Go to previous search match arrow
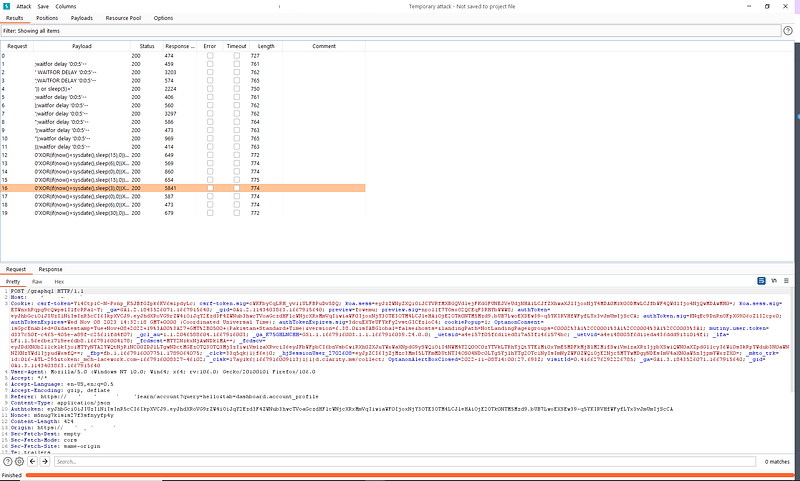Image resolution: width=800 pixels, height=481 pixels. pos(33,461)
